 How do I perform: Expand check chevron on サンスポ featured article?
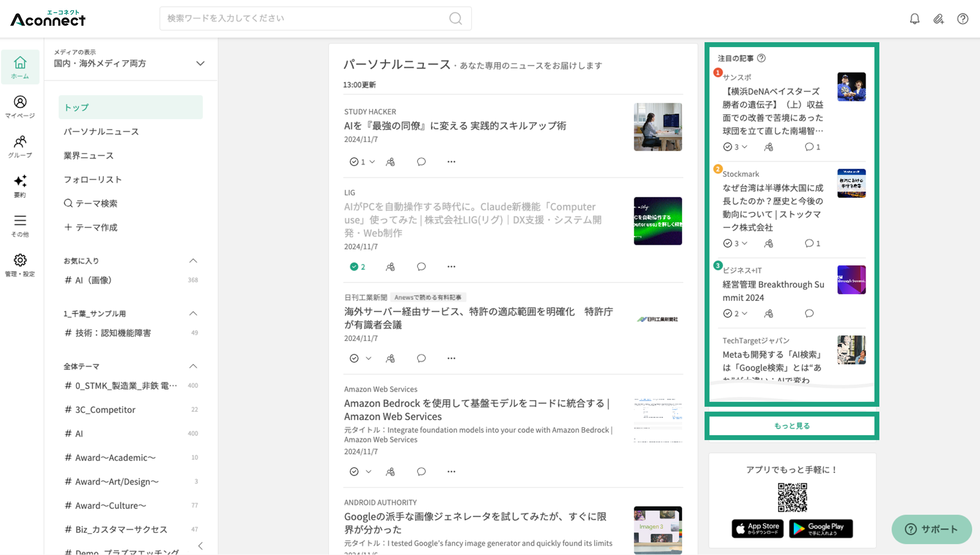point(744,147)
